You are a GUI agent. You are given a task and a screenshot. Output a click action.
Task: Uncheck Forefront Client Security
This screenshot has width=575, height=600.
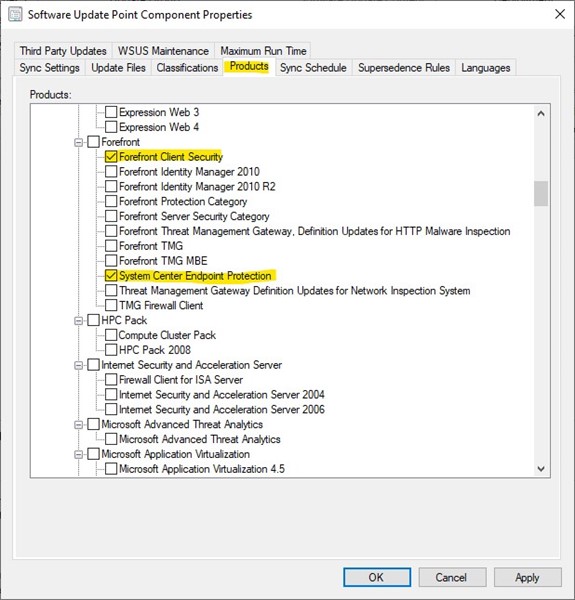click(111, 157)
